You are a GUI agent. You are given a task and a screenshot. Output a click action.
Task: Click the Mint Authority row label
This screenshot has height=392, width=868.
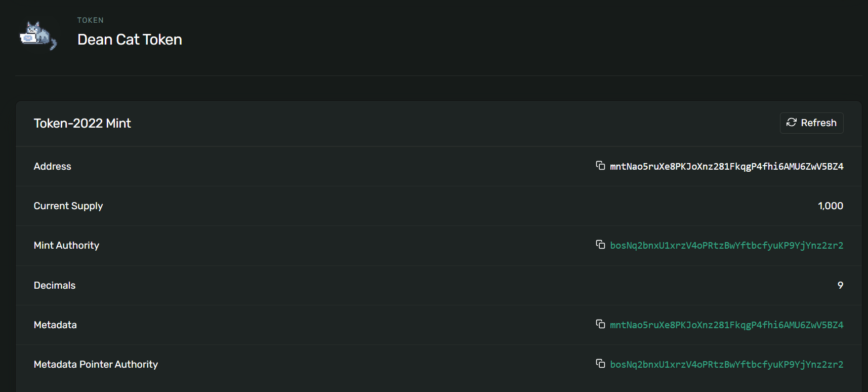point(66,246)
